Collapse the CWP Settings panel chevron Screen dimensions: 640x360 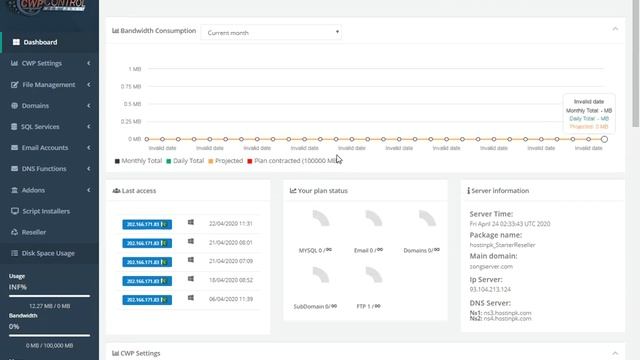(615, 353)
